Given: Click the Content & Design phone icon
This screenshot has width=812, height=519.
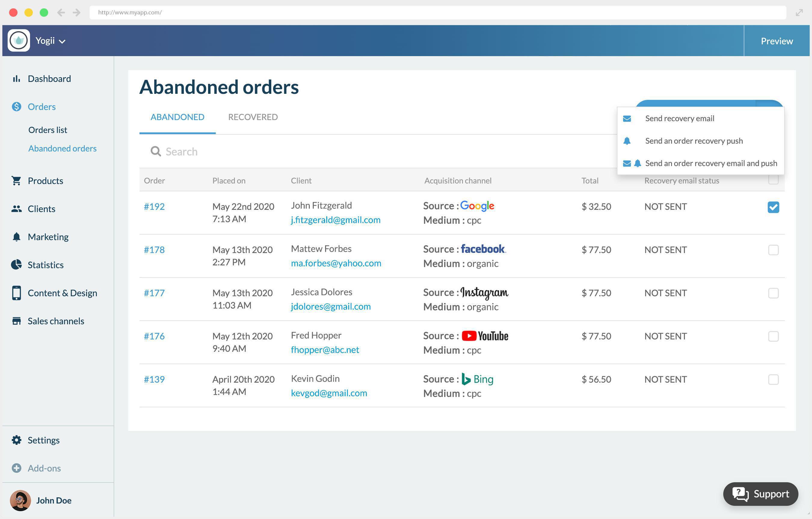Looking at the screenshot, I should pyautogui.click(x=16, y=293).
